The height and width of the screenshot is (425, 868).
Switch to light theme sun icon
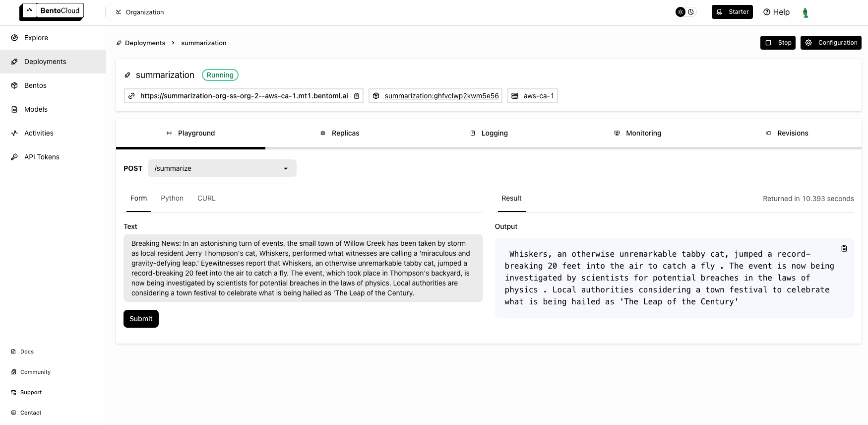point(681,12)
